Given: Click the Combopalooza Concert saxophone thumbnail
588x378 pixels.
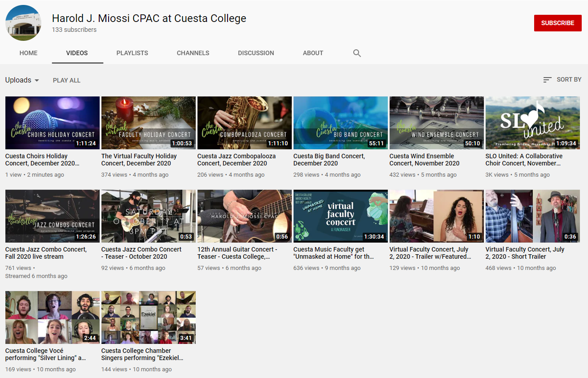Looking at the screenshot, I should point(244,123).
